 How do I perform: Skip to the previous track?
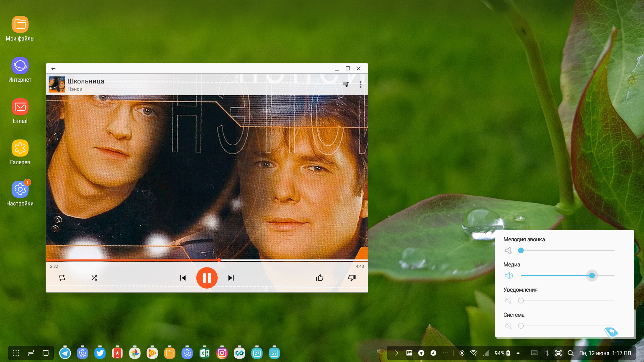click(x=183, y=278)
